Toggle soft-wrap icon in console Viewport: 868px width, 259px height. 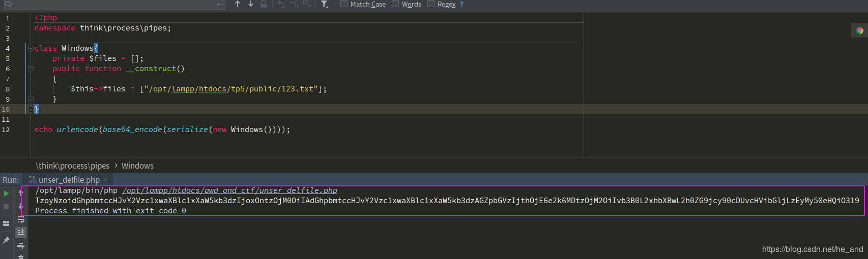21,220
